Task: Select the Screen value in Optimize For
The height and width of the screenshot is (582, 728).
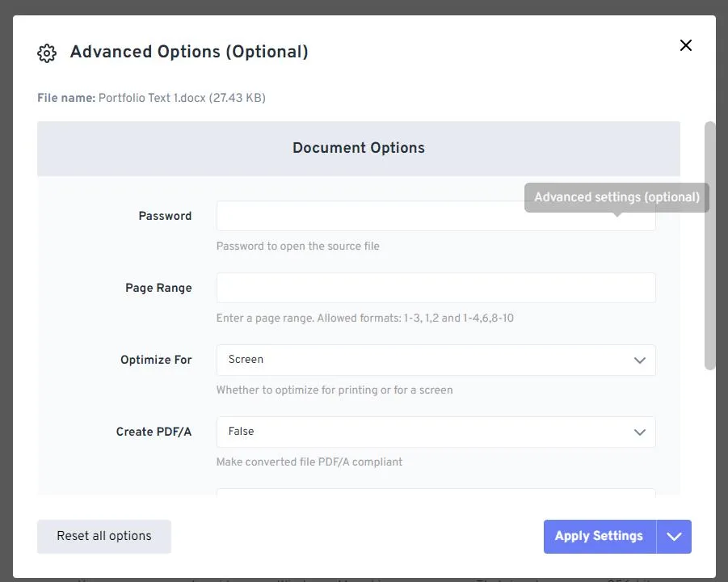Action: [x=245, y=360]
